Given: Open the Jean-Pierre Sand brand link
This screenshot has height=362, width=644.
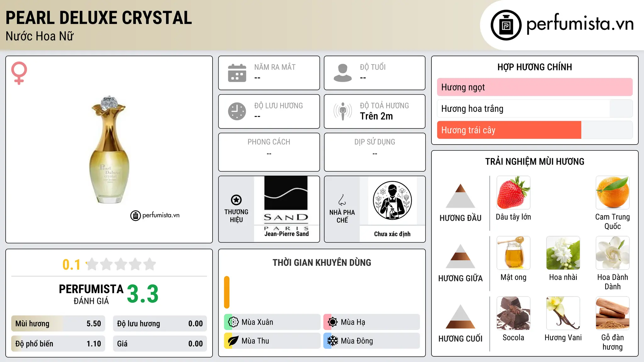Looking at the screenshot, I should click(286, 234).
